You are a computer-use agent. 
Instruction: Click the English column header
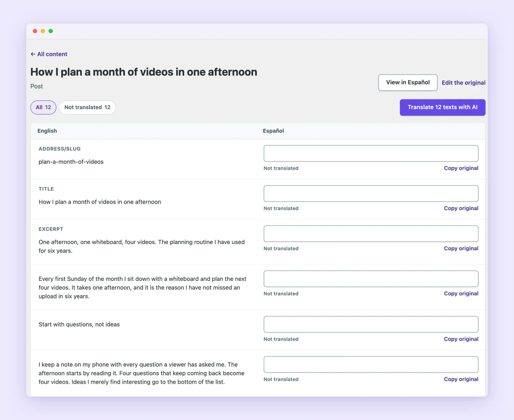[47, 131]
